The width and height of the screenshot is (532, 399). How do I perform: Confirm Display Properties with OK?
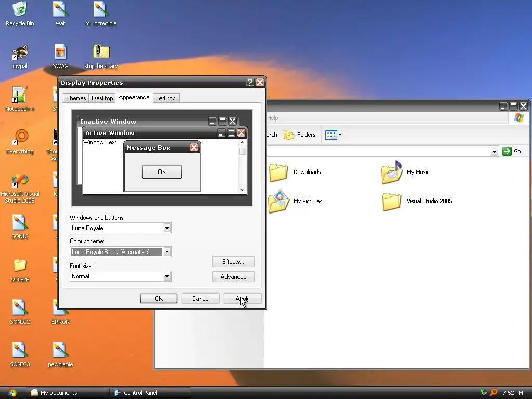[x=158, y=299]
